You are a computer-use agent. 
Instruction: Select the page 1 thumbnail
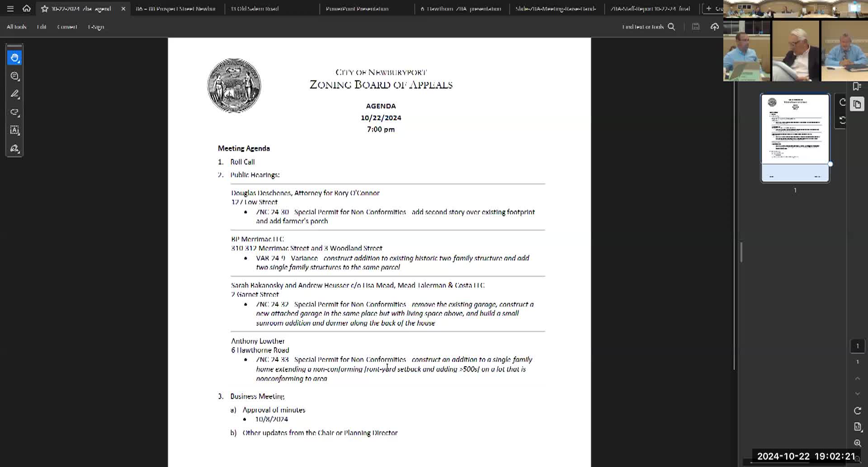pos(795,138)
